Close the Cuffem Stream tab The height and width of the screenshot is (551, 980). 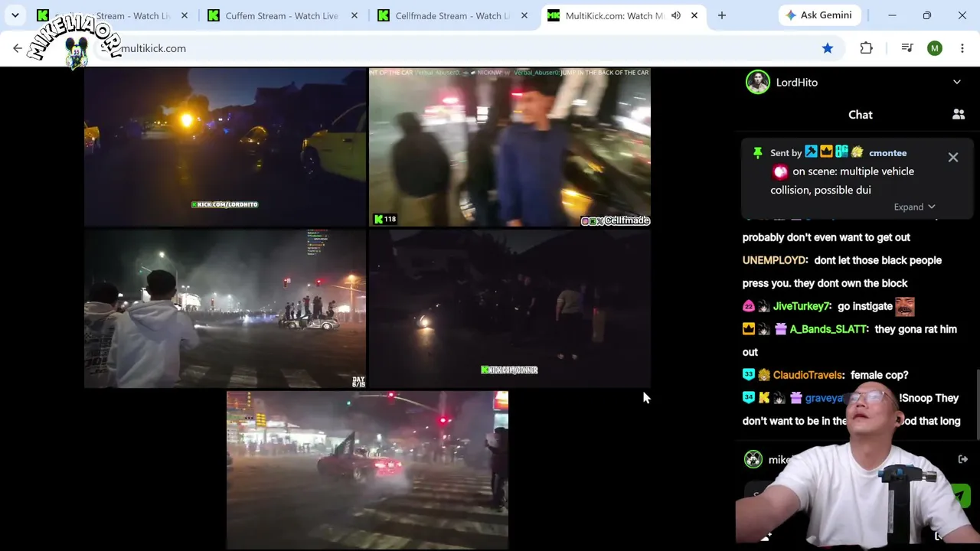354,15
